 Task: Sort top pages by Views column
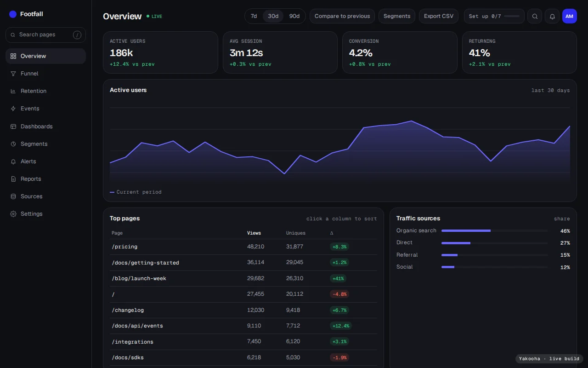pos(254,233)
